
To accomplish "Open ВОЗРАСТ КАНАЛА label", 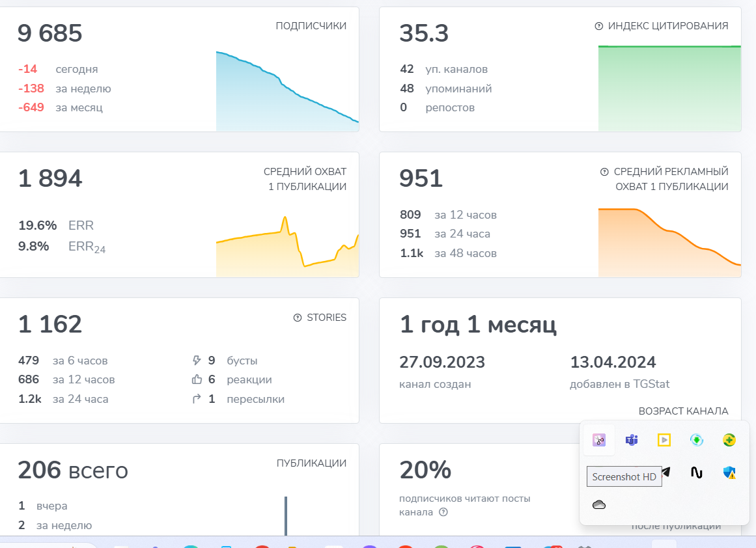I will pyautogui.click(x=683, y=411).
